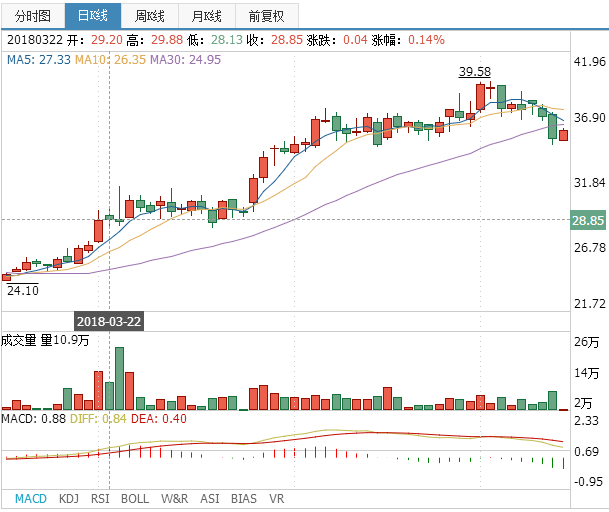Viewport: 609px width, 512px height.
Task: Click the MACD: 0.88 value
Action: click(33, 418)
